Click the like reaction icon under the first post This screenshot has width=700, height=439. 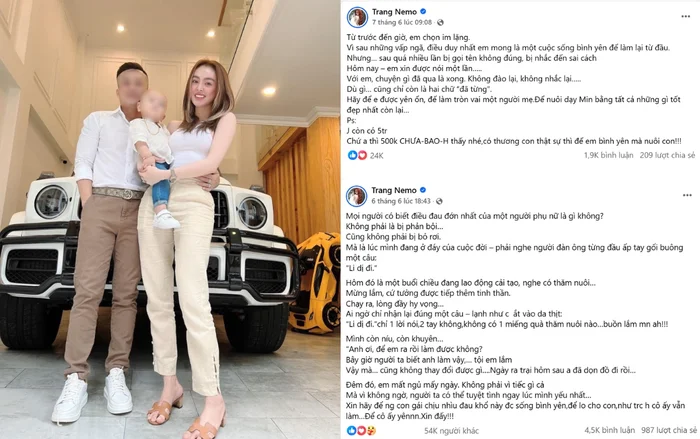click(x=352, y=155)
